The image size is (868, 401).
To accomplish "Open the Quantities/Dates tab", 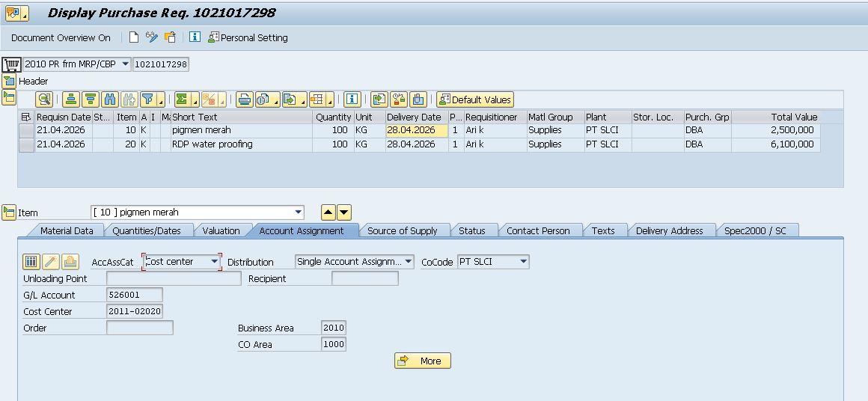I will click(147, 230).
